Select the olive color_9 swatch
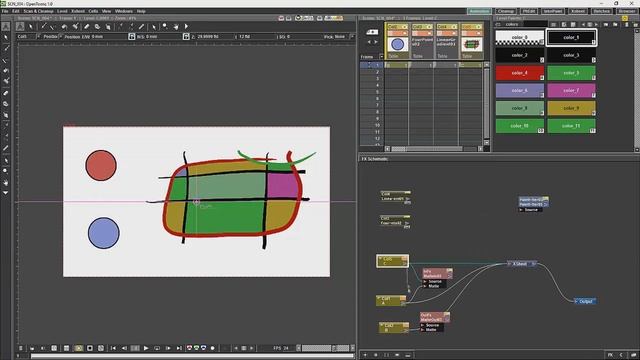This screenshot has height=360, width=640. point(571,108)
